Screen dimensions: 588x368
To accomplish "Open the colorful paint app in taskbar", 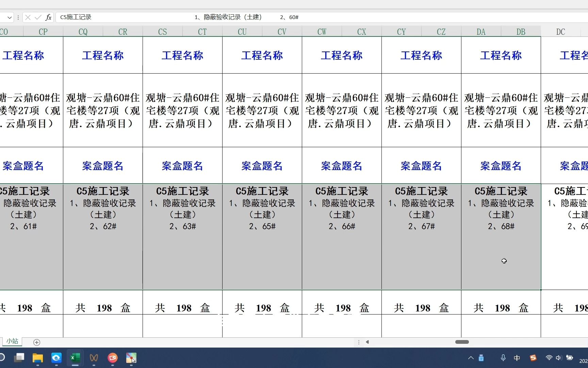I will tap(131, 358).
